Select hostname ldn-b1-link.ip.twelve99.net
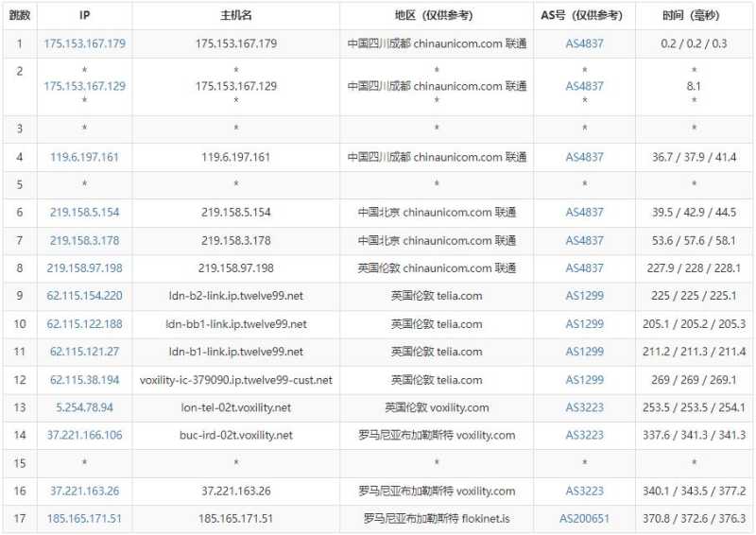The image size is (756, 535). 235,352
